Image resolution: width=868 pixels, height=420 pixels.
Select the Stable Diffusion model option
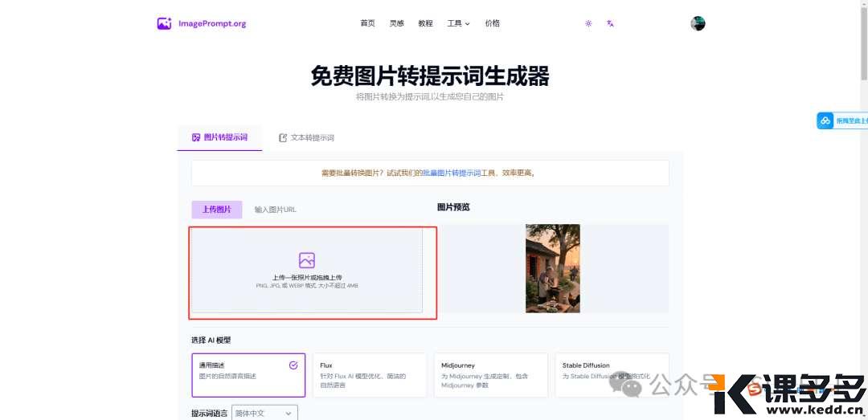[612, 375]
